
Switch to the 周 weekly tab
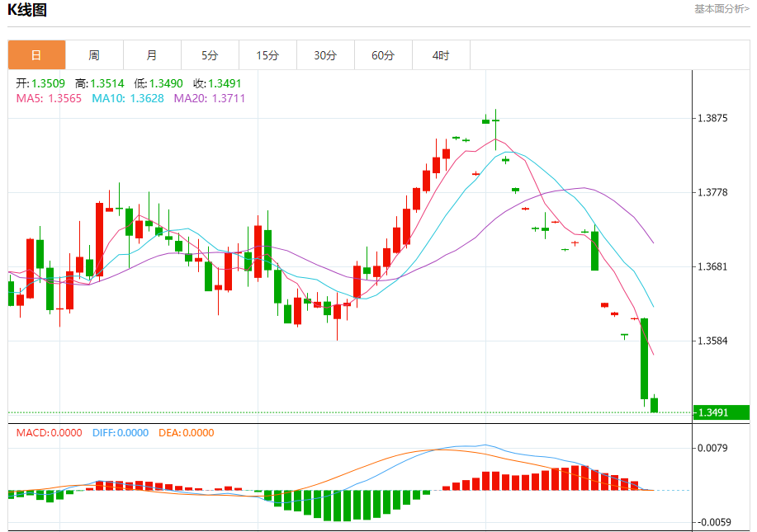(x=94, y=55)
